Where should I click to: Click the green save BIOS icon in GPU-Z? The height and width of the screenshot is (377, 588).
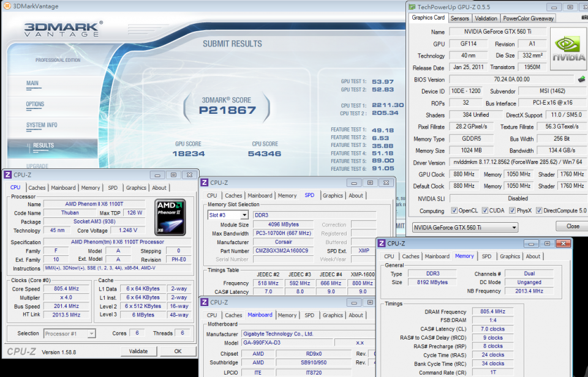(x=581, y=79)
